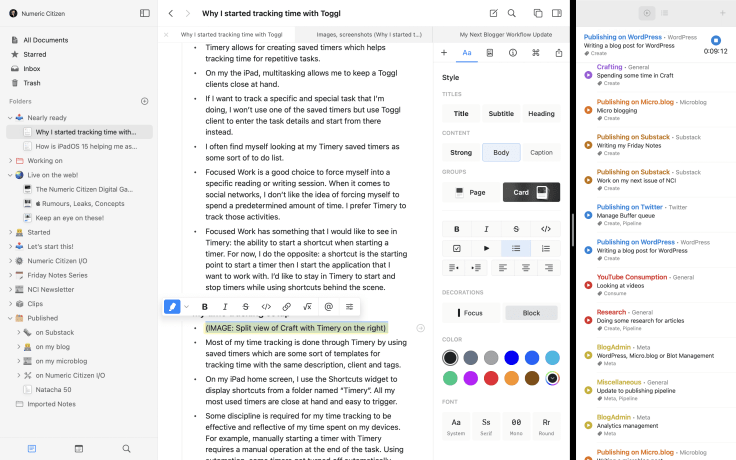Set center text alignment

click(526, 268)
